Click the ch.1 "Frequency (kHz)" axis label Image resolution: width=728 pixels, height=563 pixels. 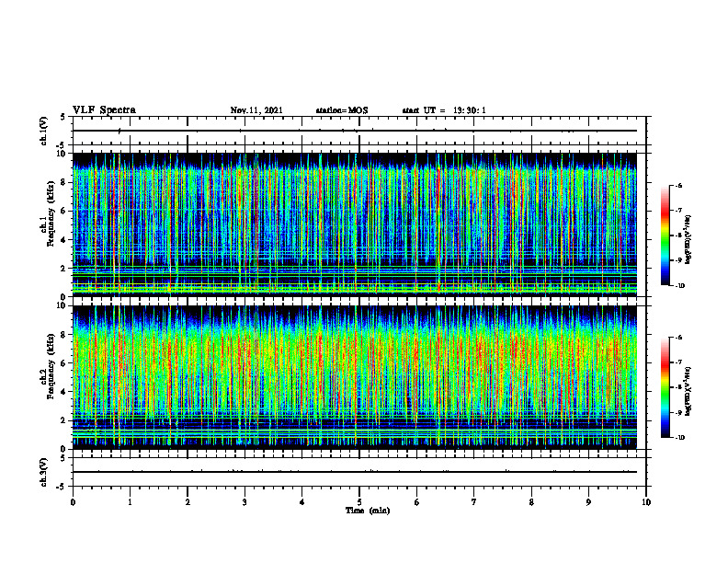click(x=51, y=212)
